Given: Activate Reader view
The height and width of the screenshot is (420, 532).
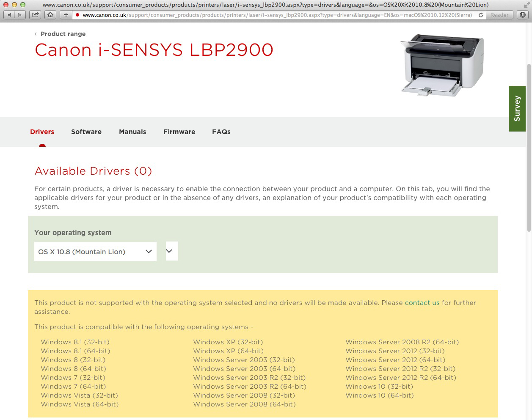Looking at the screenshot, I should point(499,14).
